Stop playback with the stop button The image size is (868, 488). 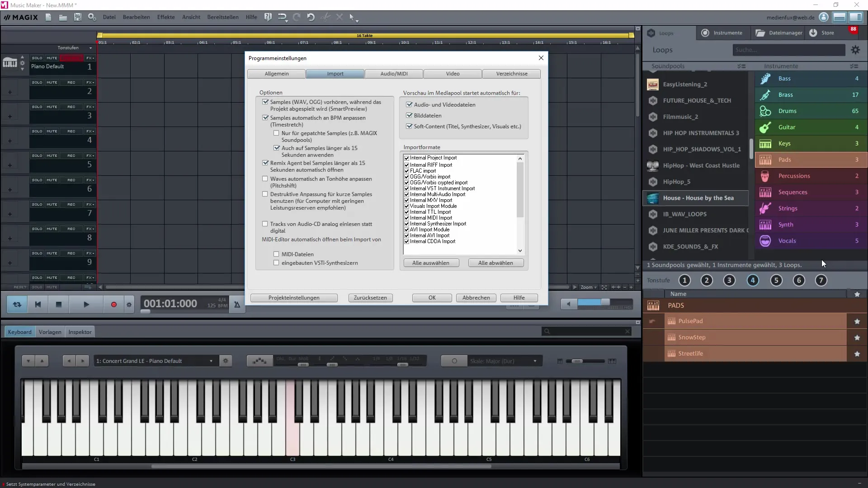point(58,305)
